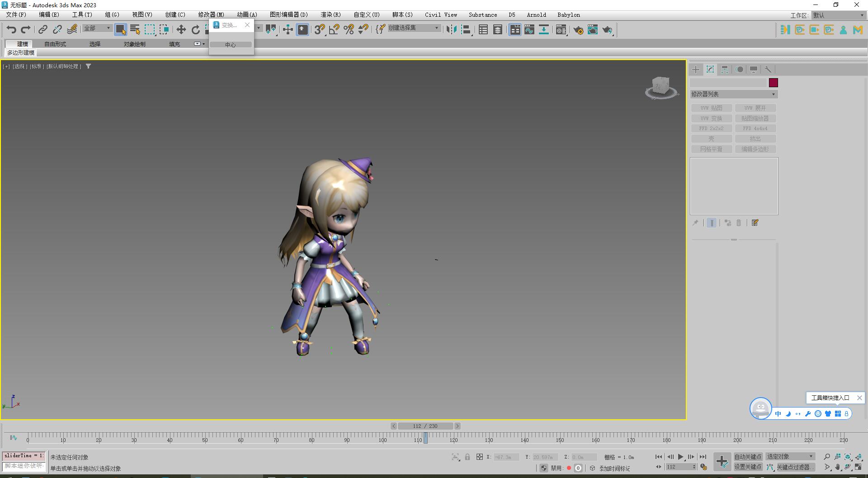Switch to the 自由形式 ribbon tab
The image size is (868, 478).
coord(55,44)
